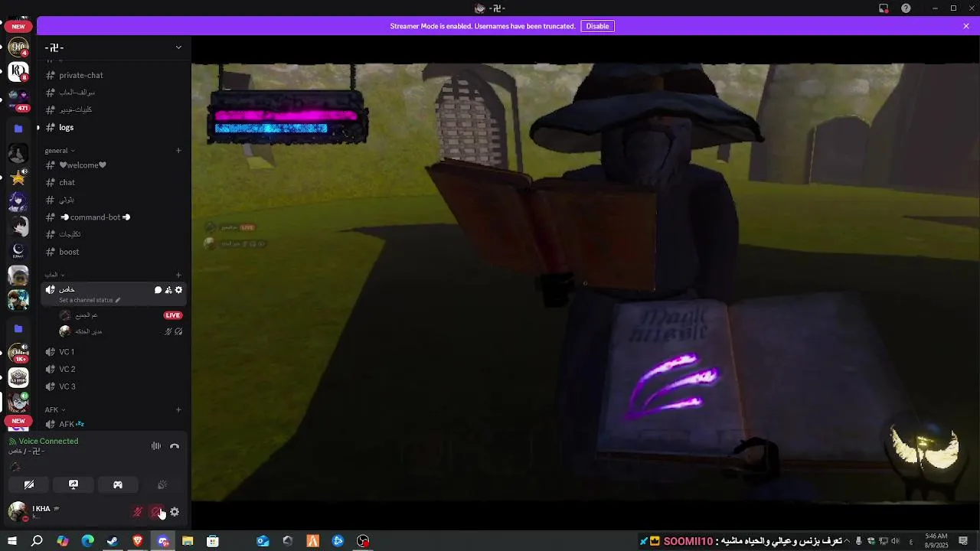Create invite for the active voice channel
Screen dimensions: 980x551
[168, 290]
